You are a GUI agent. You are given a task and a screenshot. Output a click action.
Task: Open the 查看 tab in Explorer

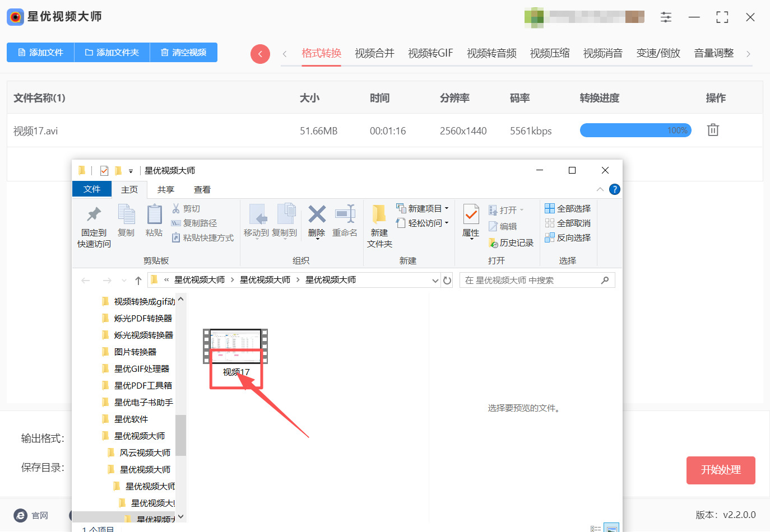[x=202, y=189]
